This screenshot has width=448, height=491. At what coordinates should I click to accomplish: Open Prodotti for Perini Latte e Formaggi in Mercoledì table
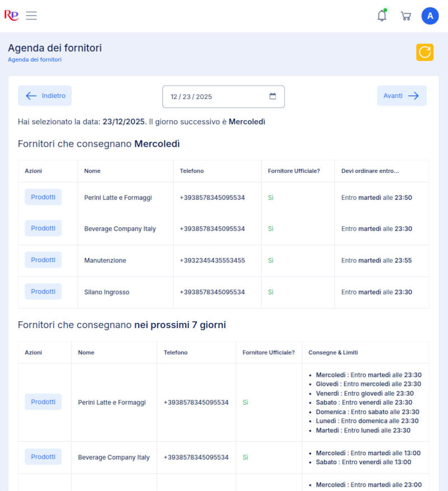pos(43,197)
